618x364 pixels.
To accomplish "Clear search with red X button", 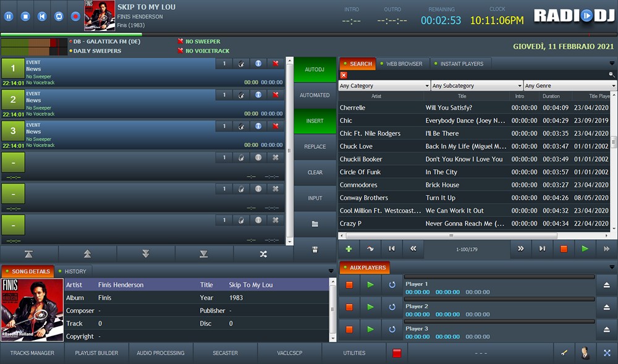I will tap(344, 75).
